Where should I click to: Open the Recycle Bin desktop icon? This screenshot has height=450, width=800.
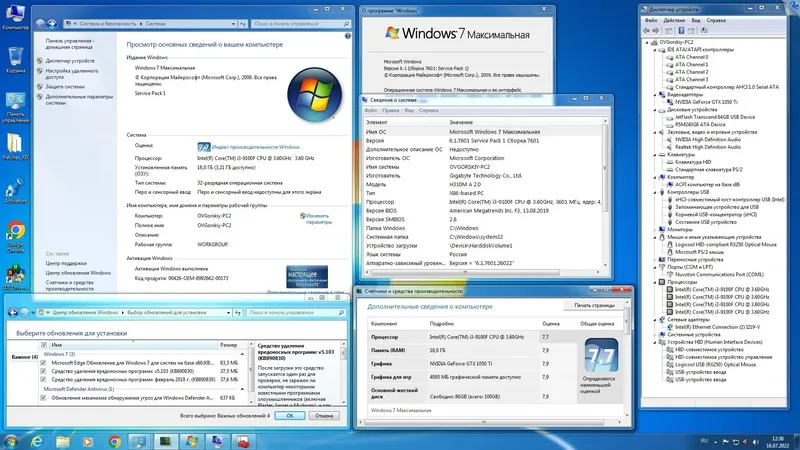(15, 60)
